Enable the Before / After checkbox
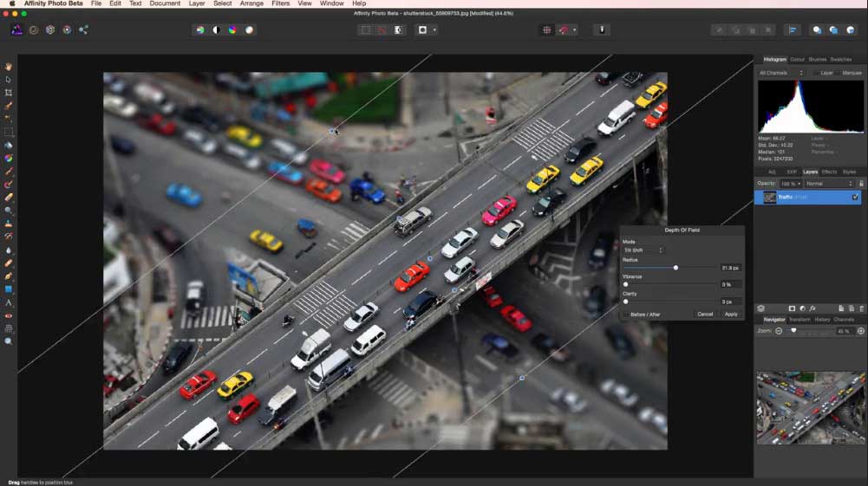Screen dimensions: 868x486 pyautogui.click(x=626, y=314)
